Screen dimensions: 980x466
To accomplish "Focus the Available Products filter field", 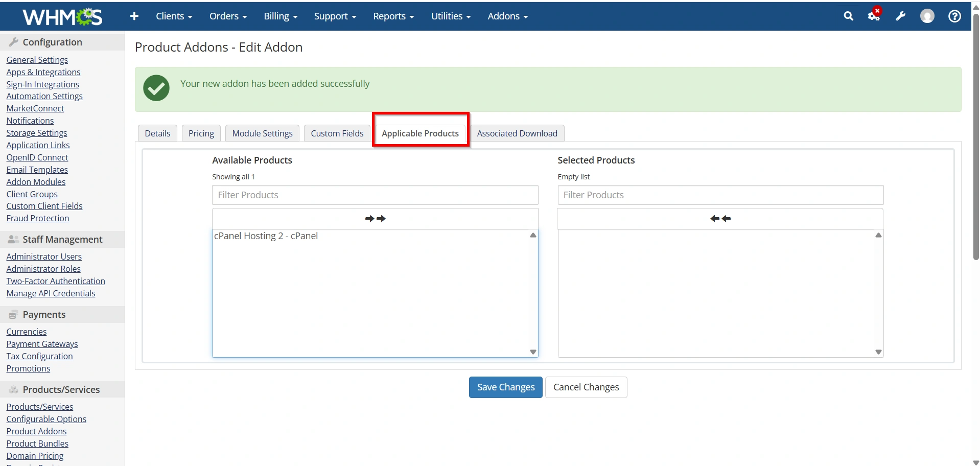I will point(375,195).
